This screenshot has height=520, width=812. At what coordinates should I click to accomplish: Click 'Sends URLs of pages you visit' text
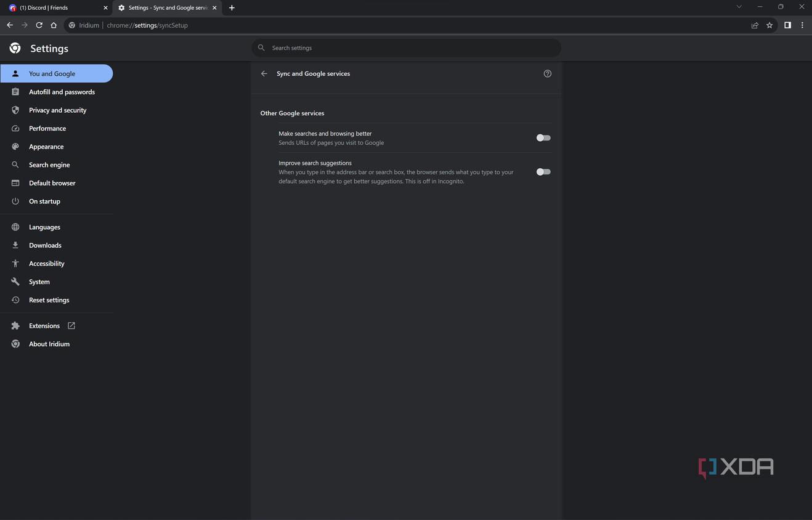pos(331,143)
